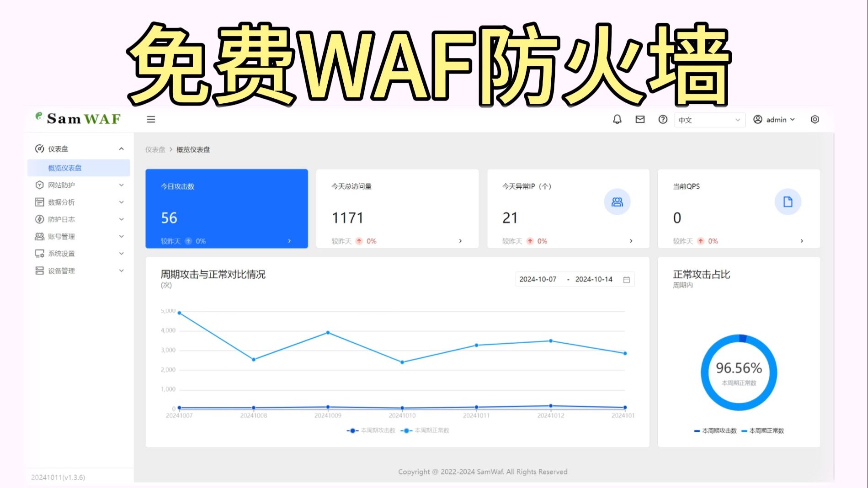868x488 pixels.
Task: Click the Copyright SamWaf footer text
Action: pos(483,472)
